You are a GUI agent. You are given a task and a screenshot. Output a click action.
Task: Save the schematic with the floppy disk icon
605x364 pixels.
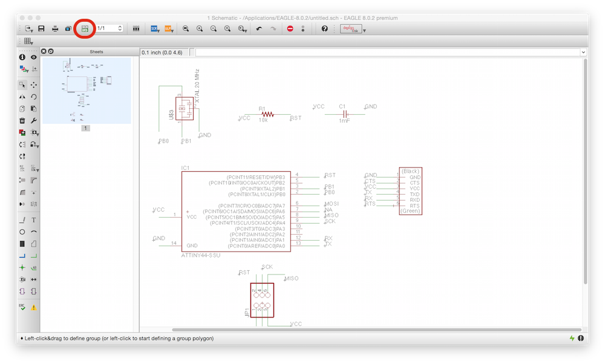[x=41, y=28]
